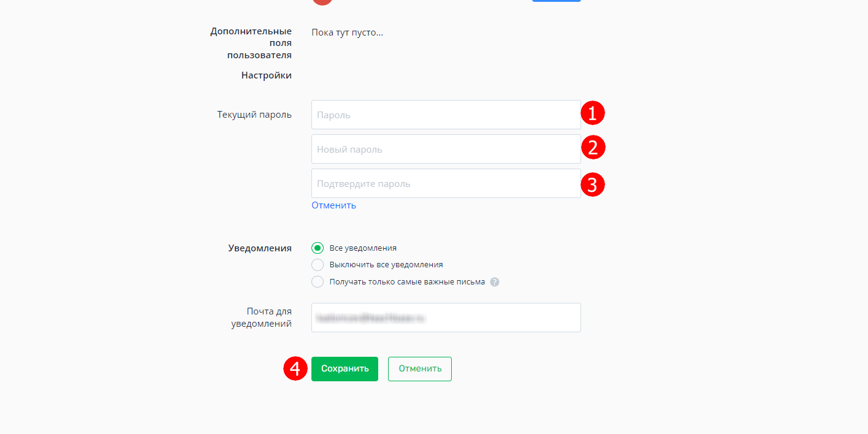Screen dimensions: 868x434
Task: Click the "Подтвердите пароль" input field
Action: 446,183
